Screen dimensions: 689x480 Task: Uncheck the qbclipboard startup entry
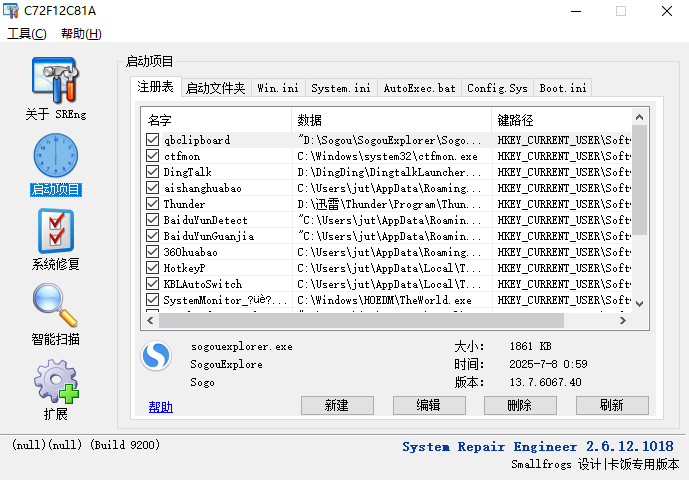152,140
